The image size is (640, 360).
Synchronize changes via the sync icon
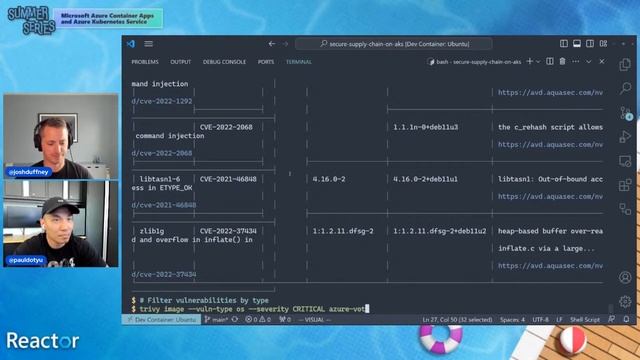click(x=235, y=320)
